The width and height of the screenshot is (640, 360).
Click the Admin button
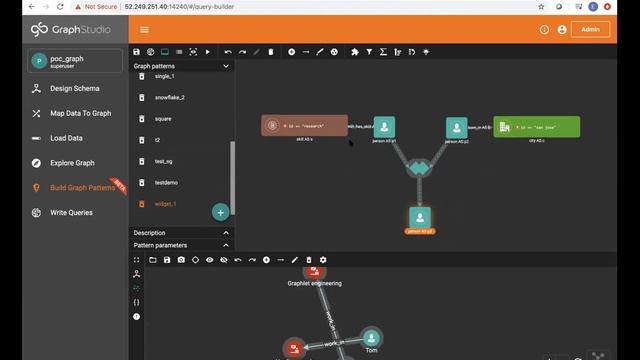click(x=590, y=29)
